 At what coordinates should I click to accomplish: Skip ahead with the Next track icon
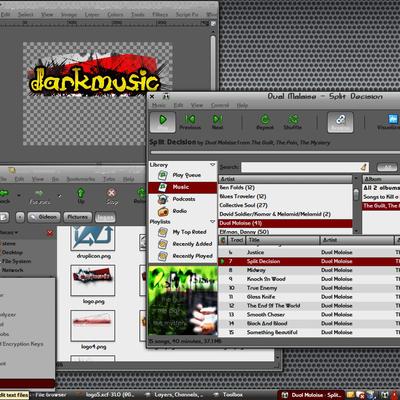click(x=217, y=120)
